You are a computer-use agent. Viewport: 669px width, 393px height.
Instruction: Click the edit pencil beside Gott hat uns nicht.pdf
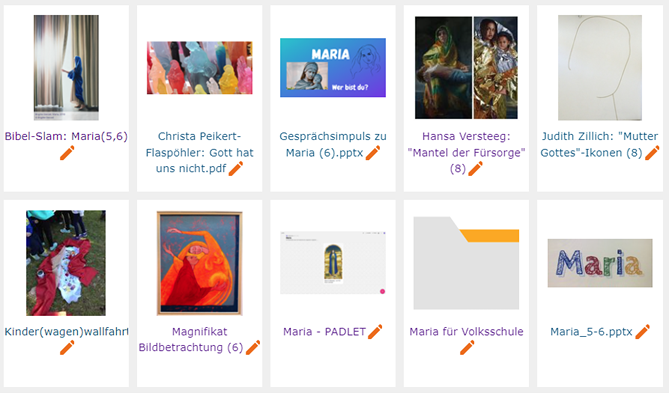coord(236,169)
